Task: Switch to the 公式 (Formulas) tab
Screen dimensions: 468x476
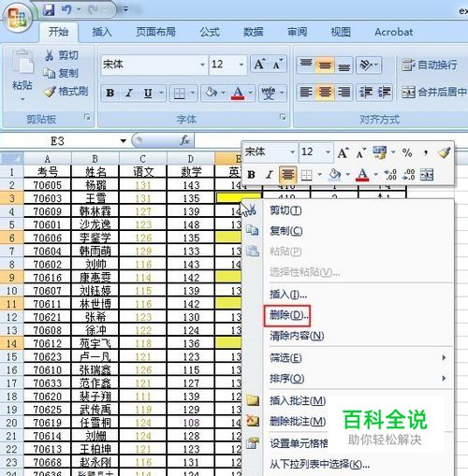Action: (x=210, y=32)
